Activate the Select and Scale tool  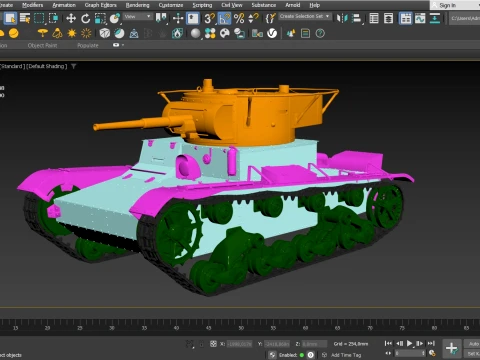[100, 18]
